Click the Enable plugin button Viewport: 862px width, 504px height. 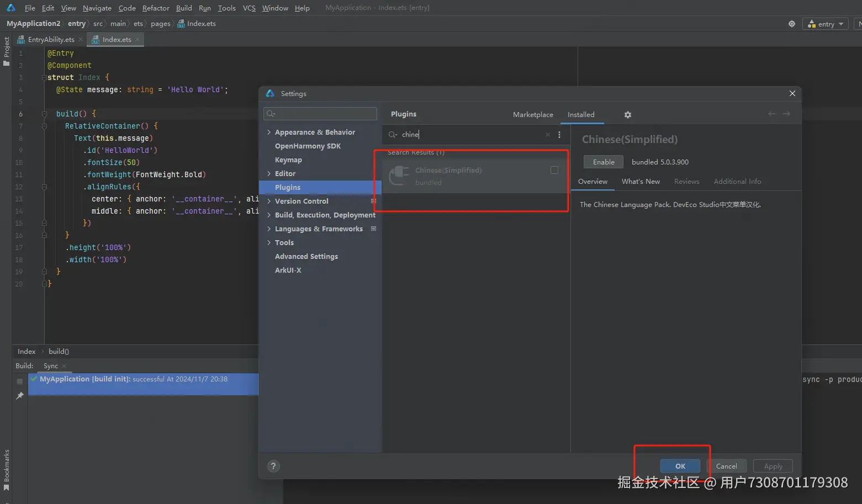pyautogui.click(x=604, y=162)
